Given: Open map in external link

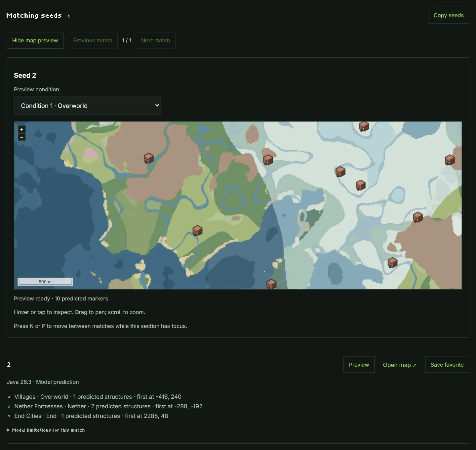Looking at the screenshot, I should [400, 365].
